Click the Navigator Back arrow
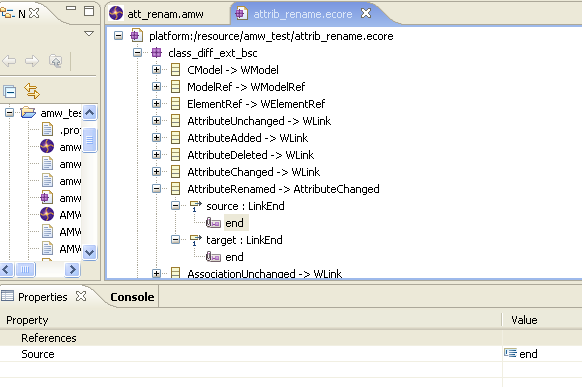The width and height of the screenshot is (582, 387). point(9,61)
